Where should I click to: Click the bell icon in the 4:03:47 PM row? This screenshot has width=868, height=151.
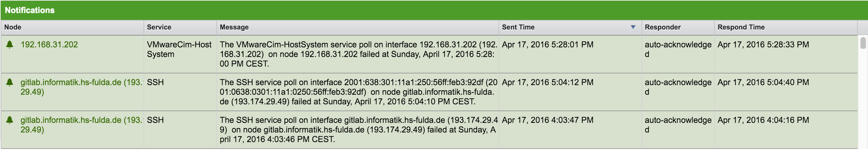pos(10,120)
